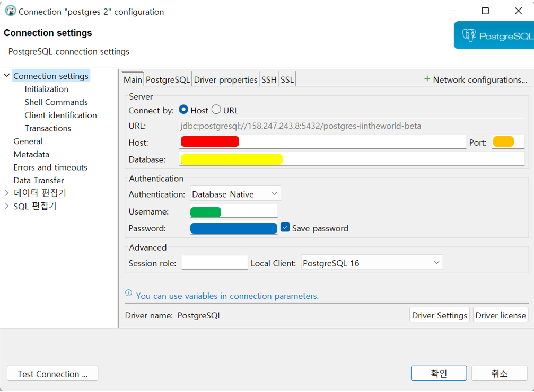Switch to the Main tab
Image resolution: width=534 pixels, height=392 pixels.
[x=133, y=79]
